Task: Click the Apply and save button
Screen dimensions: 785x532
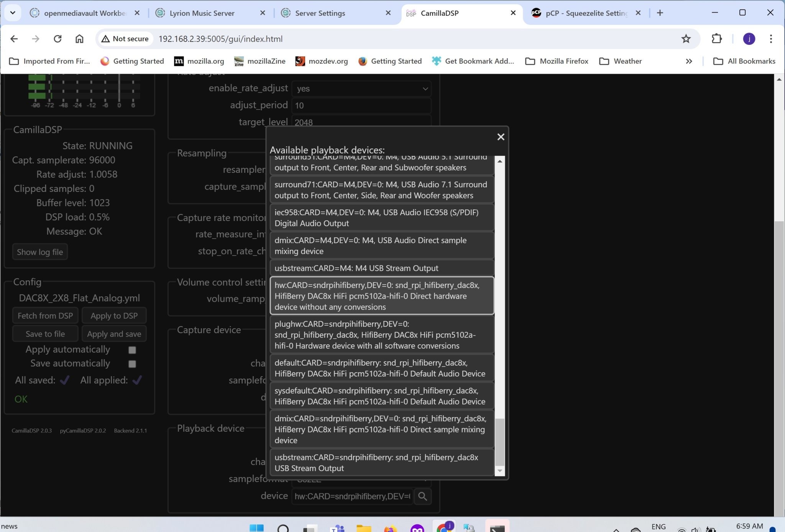Action: point(114,334)
